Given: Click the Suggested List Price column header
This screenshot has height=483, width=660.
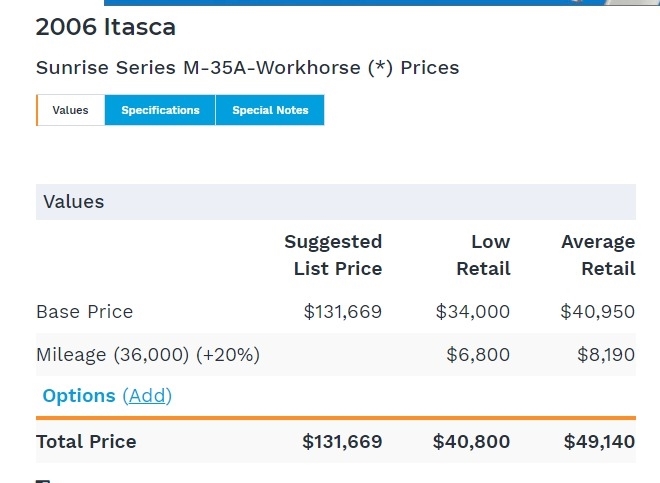Looking at the screenshot, I should (333, 255).
